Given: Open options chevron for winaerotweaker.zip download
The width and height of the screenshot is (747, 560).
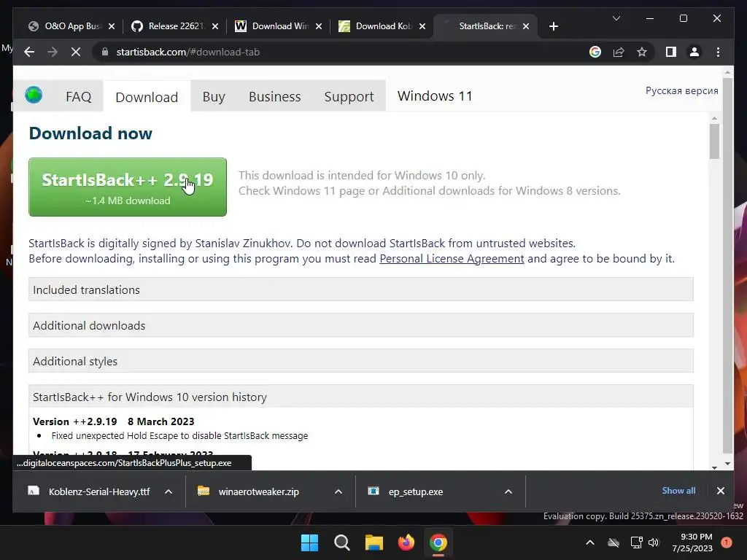Looking at the screenshot, I should pyautogui.click(x=338, y=491).
